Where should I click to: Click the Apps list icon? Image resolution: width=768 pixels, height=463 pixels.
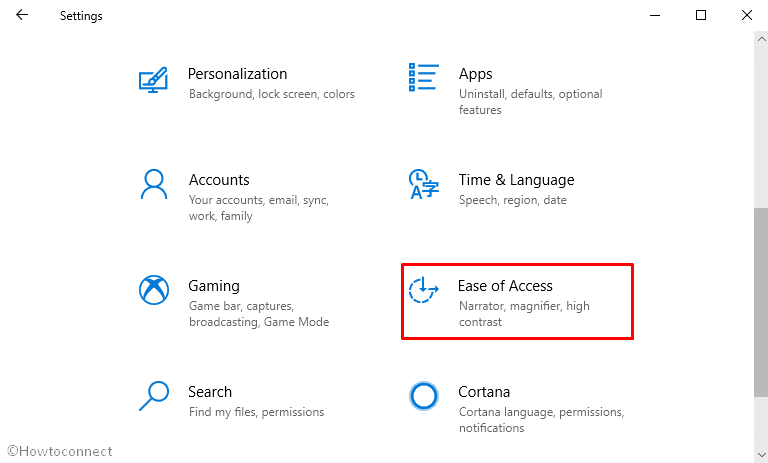pyautogui.click(x=424, y=77)
